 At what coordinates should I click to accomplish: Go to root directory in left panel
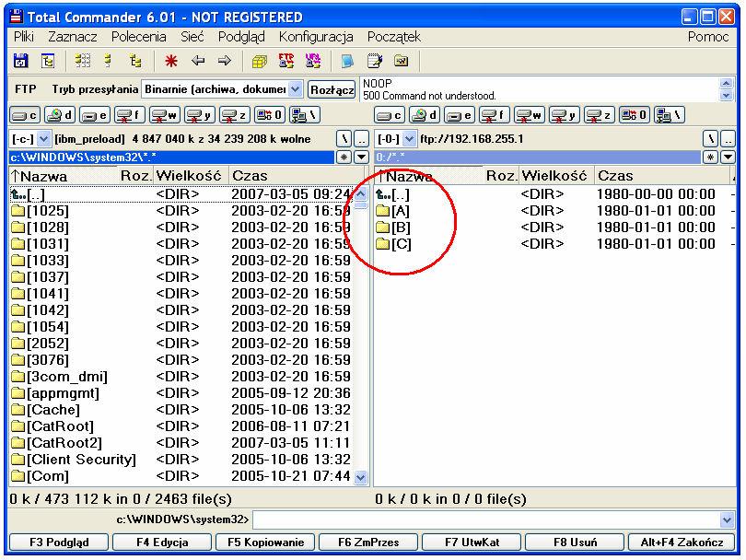point(344,139)
